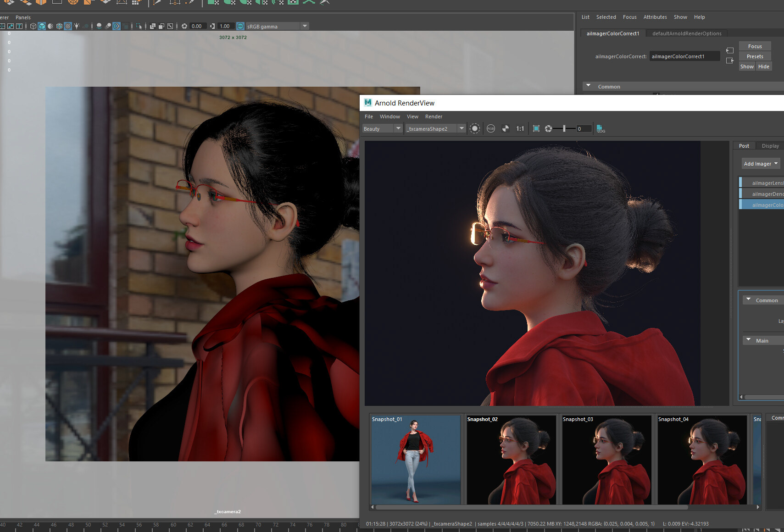Click the 1:1 actual size zoom icon
The height and width of the screenshot is (532, 784).
520,129
